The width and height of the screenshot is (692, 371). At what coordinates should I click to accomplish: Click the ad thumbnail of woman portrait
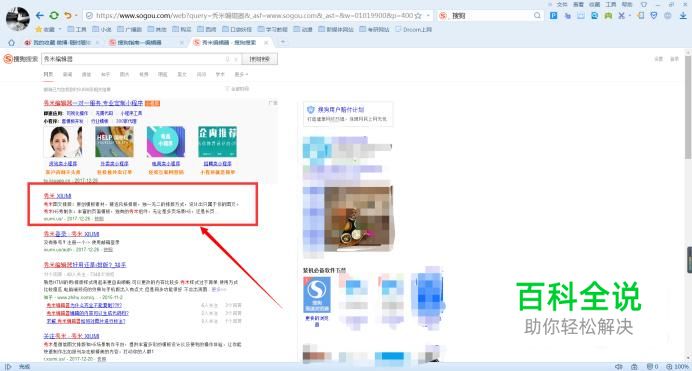coord(63,142)
